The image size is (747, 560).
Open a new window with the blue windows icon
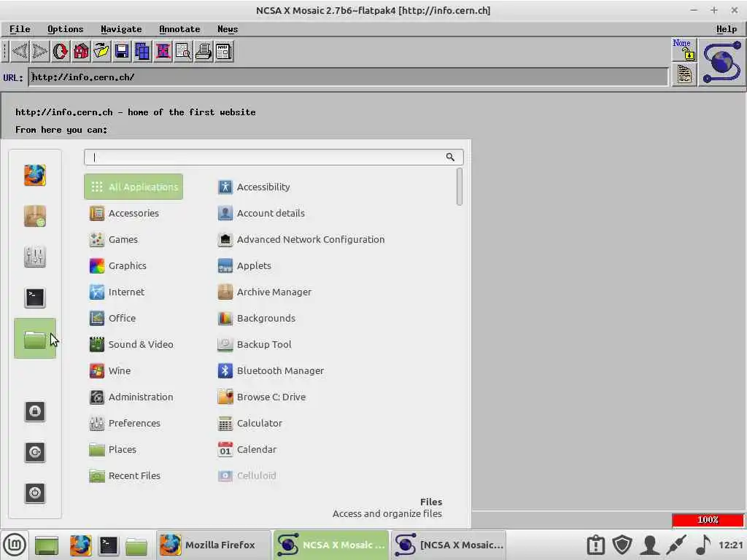(x=142, y=51)
